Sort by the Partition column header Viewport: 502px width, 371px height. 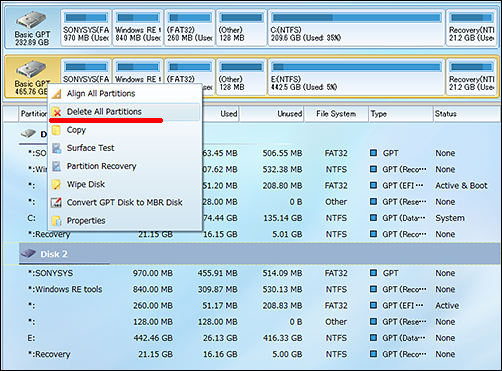(x=33, y=114)
